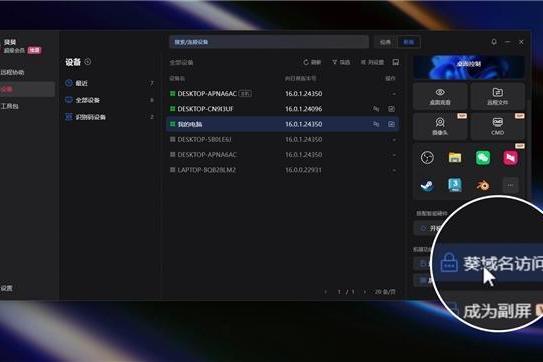Screen dimensions: 543x362
Task: Click last action icon in 我的电脑 row
Action: 391,124
